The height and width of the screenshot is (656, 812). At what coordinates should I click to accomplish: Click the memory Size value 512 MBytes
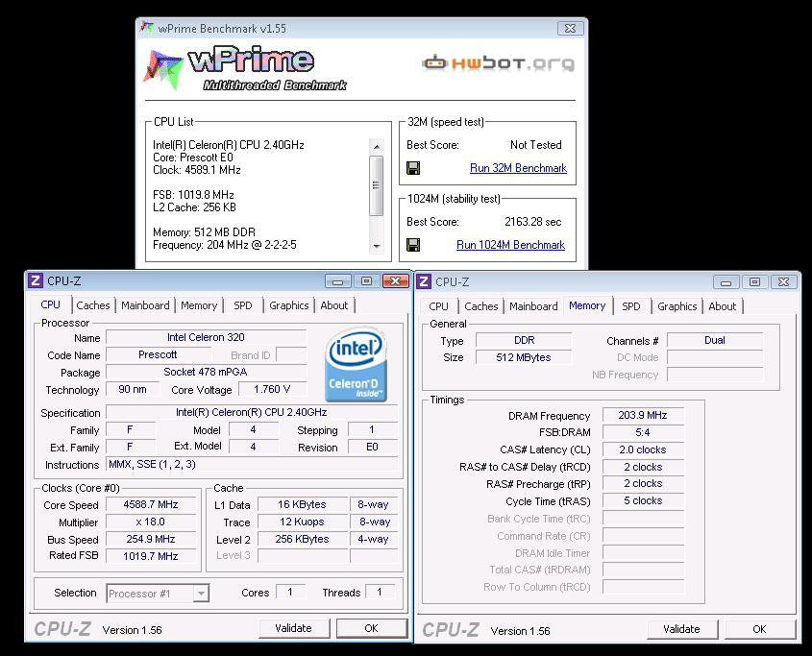pos(524,357)
